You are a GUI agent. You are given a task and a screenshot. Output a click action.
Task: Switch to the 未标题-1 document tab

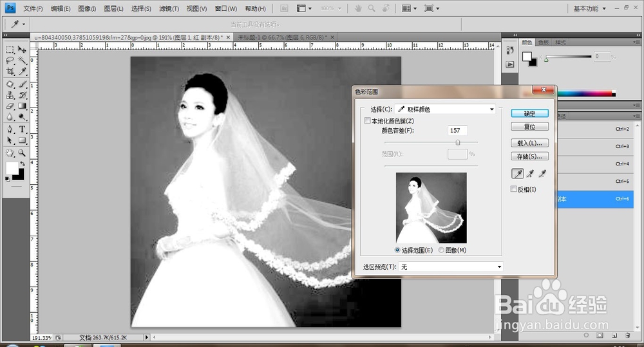pos(286,37)
